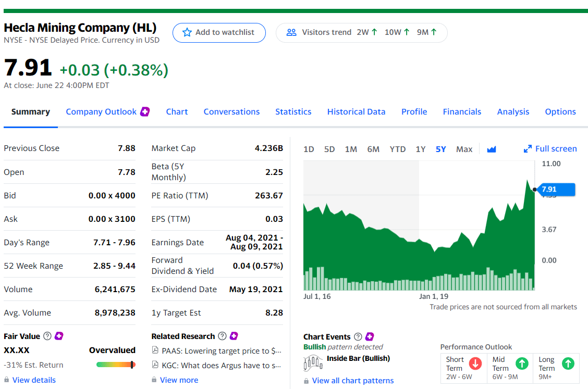Image resolution: width=588 pixels, height=389 pixels.
Task: Go to the Financials tab
Action: pyautogui.click(x=462, y=111)
